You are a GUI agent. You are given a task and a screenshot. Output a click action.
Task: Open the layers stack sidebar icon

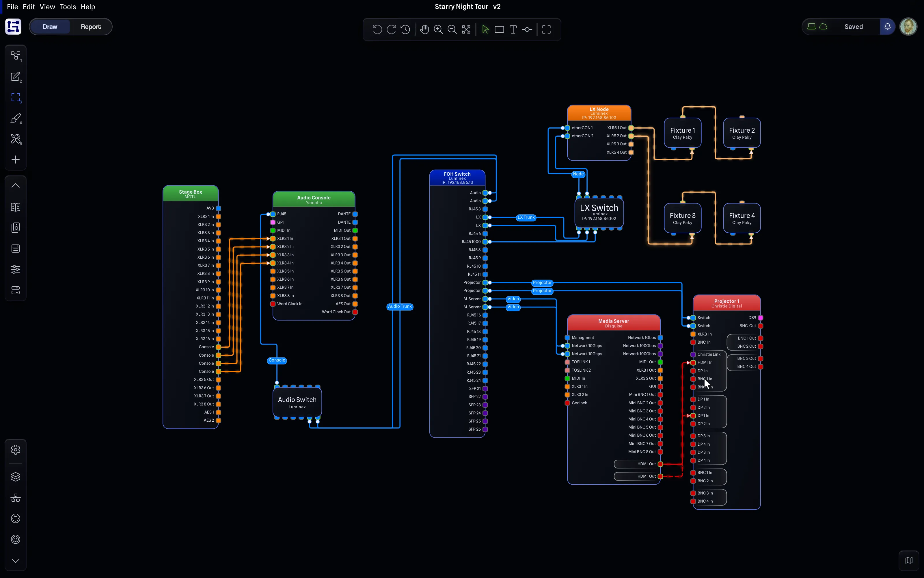pos(16,477)
